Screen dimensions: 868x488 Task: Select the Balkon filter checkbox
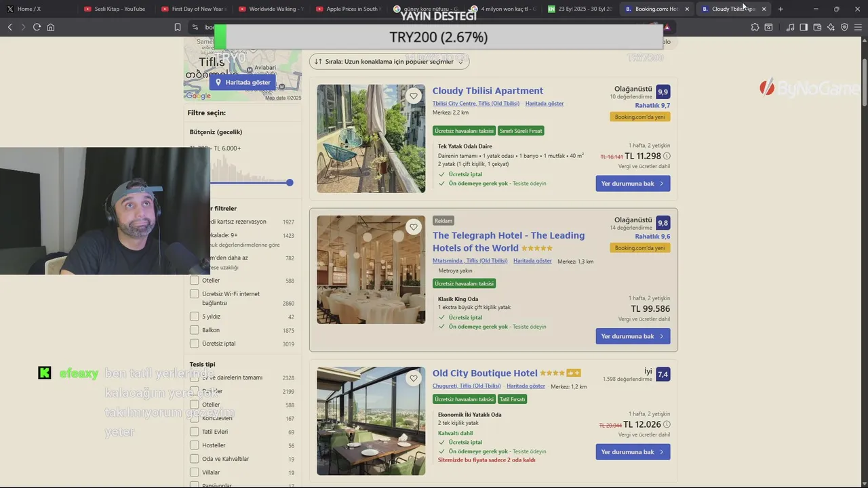[x=195, y=330]
